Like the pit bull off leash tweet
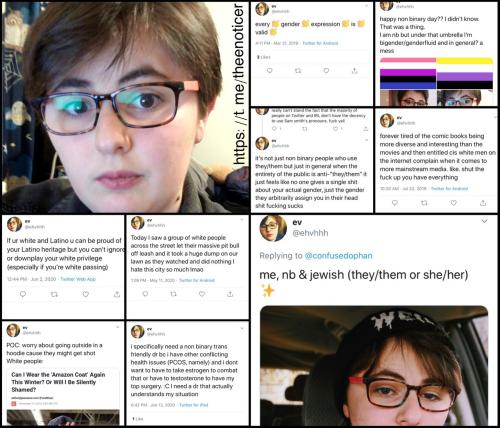 202,294
